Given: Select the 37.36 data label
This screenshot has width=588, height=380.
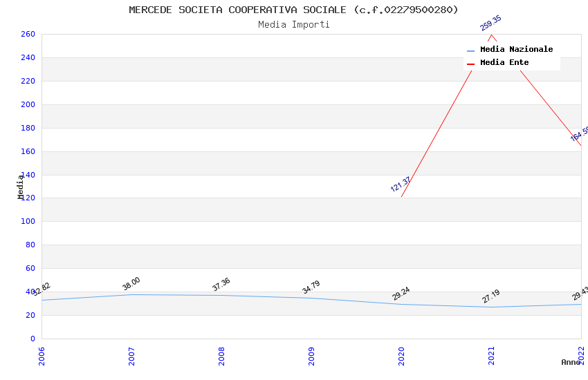Looking at the screenshot, I should point(221,284).
